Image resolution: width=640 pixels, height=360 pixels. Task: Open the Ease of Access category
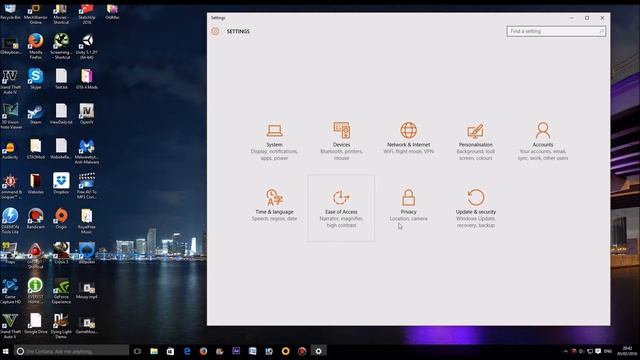tap(341, 208)
